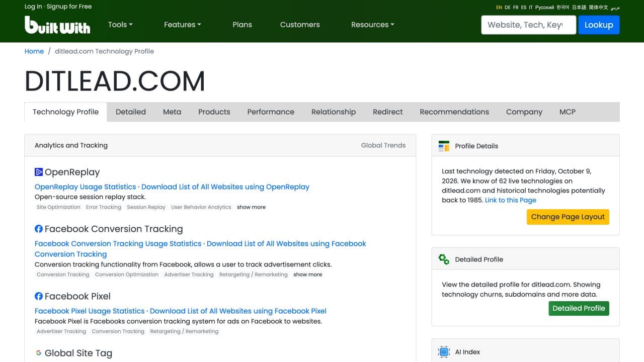Click the green Detailed Profile button

(579, 308)
